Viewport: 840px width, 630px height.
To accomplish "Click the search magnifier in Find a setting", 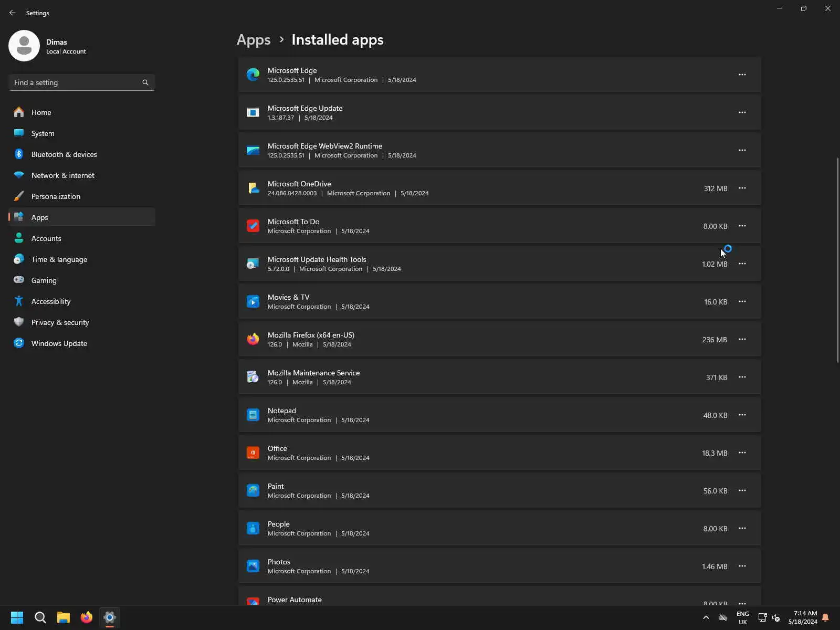I will pos(145,82).
